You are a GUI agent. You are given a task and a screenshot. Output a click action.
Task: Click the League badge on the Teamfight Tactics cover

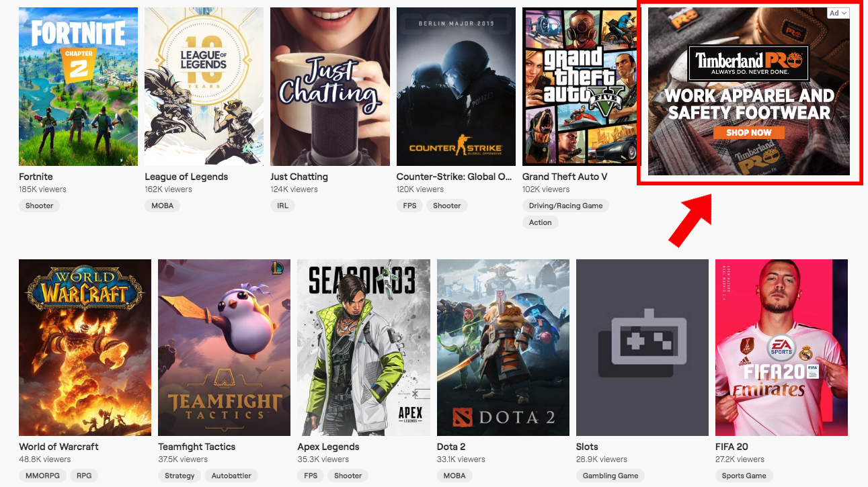(x=277, y=269)
